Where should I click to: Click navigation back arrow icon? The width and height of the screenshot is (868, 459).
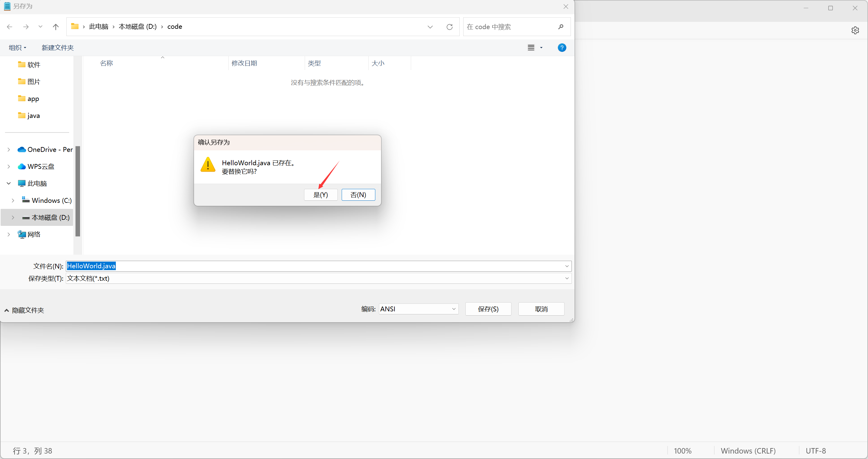pos(10,26)
